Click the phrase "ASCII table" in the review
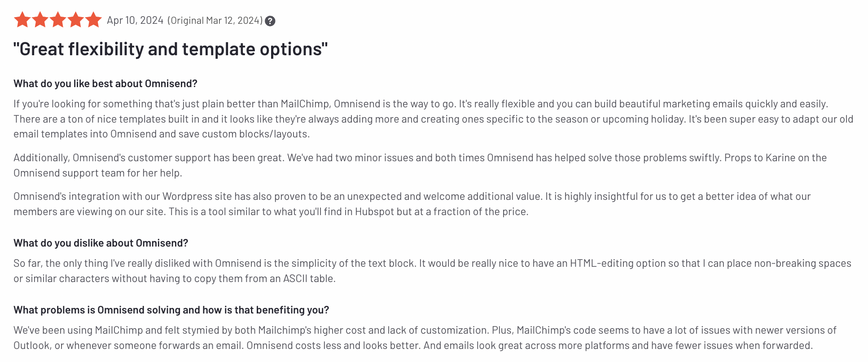Screen dimensions: 868x362 coord(309,278)
